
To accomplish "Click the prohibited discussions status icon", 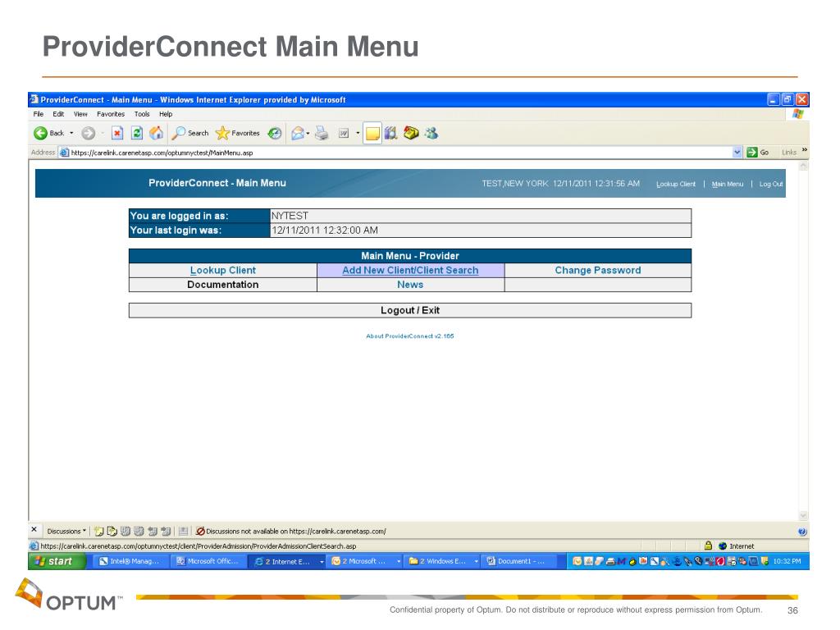I will [200, 532].
